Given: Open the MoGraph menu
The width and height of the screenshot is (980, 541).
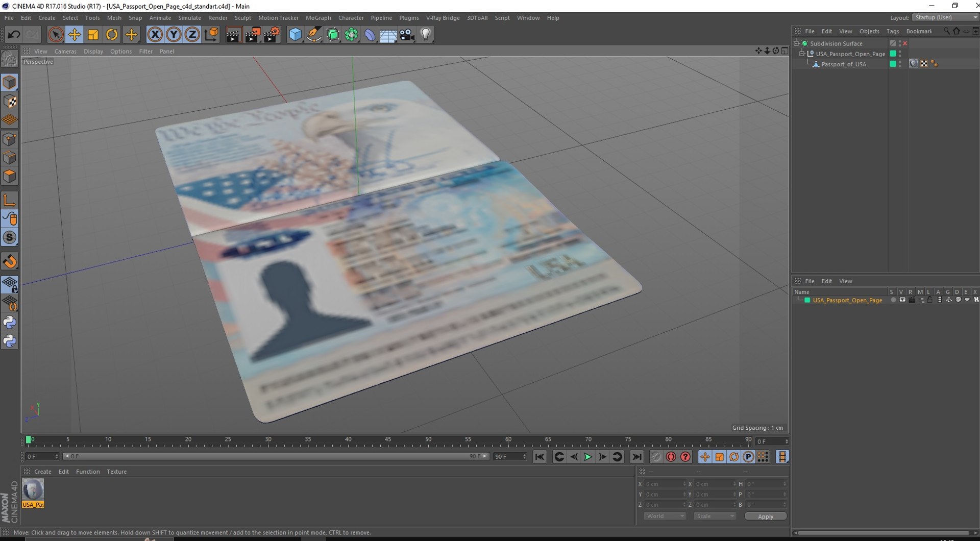Looking at the screenshot, I should [318, 18].
